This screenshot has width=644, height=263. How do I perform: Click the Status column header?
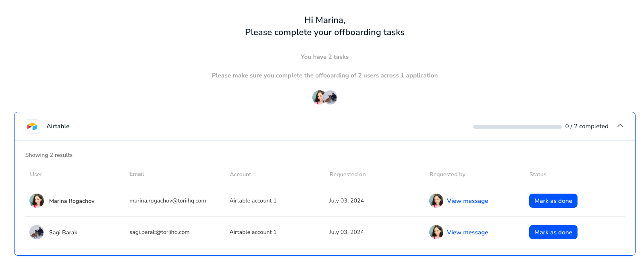click(538, 174)
